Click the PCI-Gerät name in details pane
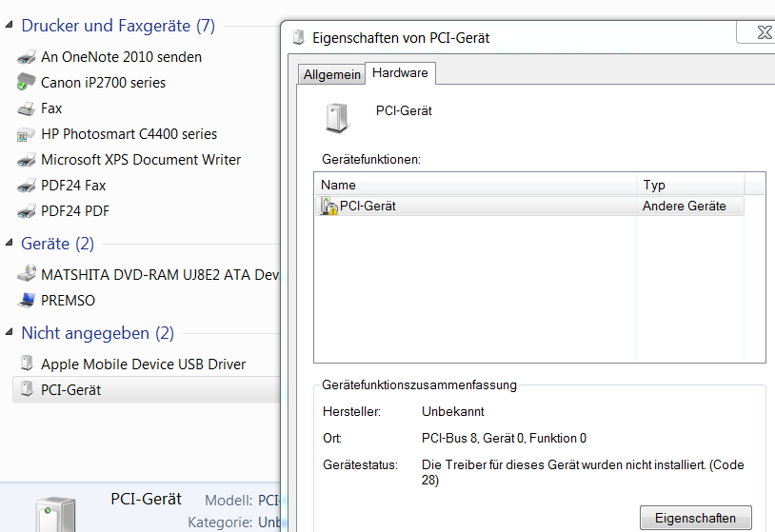 (x=147, y=499)
